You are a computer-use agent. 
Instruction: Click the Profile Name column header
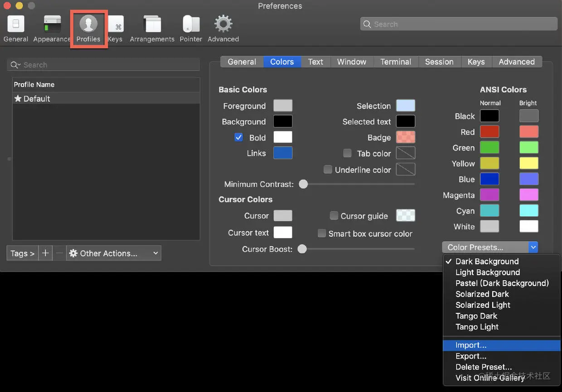click(106, 85)
